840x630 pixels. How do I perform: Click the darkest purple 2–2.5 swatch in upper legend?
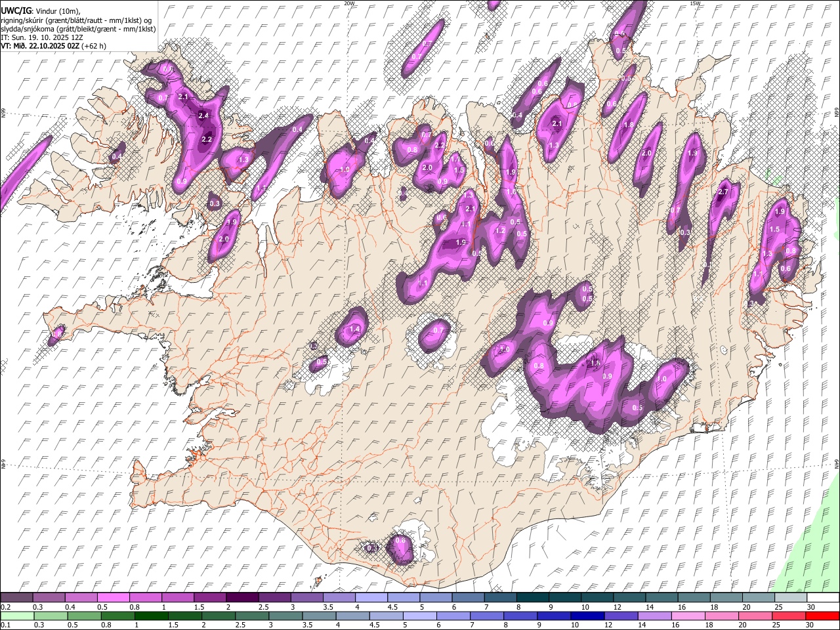click(241, 598)
